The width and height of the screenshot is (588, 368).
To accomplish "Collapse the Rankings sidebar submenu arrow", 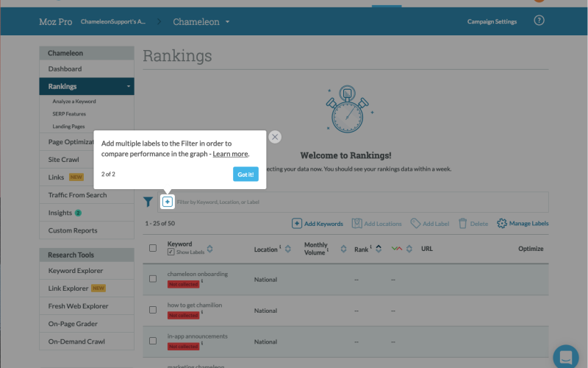I will (128, 86).
